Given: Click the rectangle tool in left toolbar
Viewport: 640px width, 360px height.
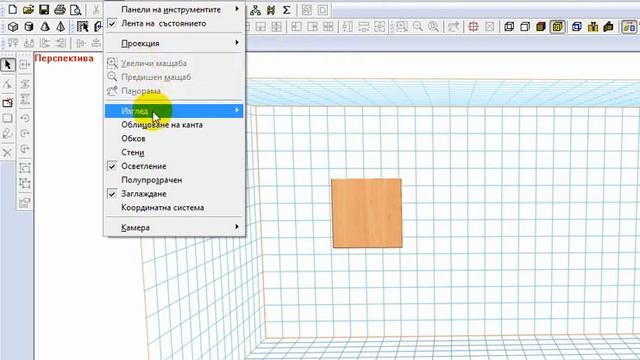Looking at the screenshot, I should [7, 118].
